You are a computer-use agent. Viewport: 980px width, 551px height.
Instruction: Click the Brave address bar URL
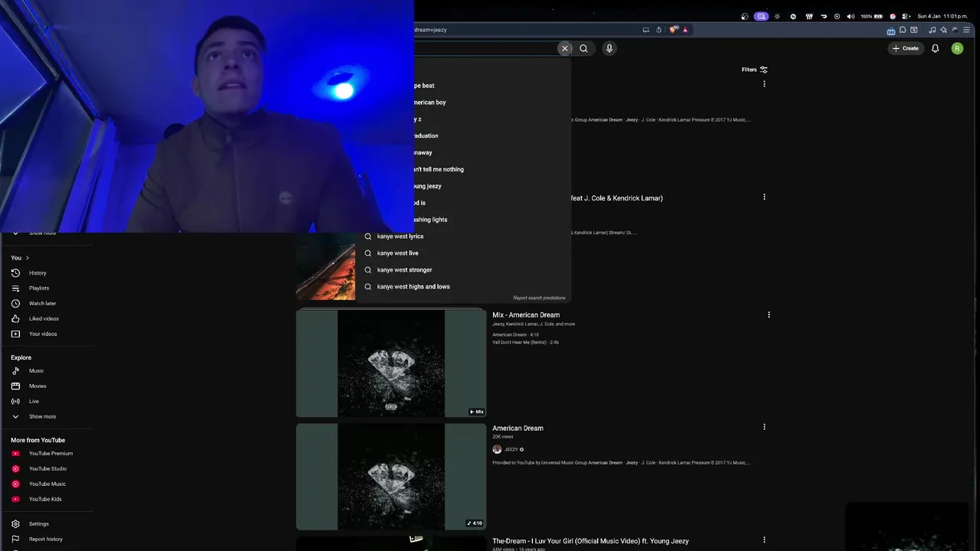[430, 30]
